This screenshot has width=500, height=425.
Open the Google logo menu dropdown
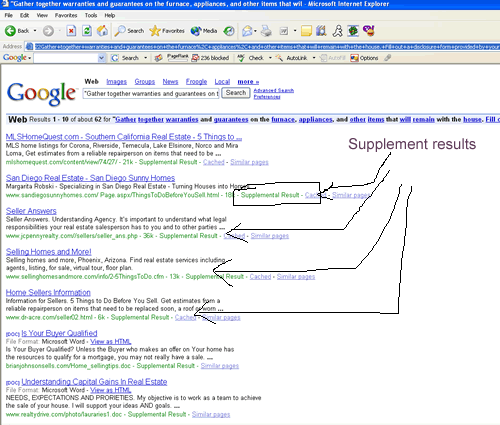pyautogui.click(x=30, y=58)
